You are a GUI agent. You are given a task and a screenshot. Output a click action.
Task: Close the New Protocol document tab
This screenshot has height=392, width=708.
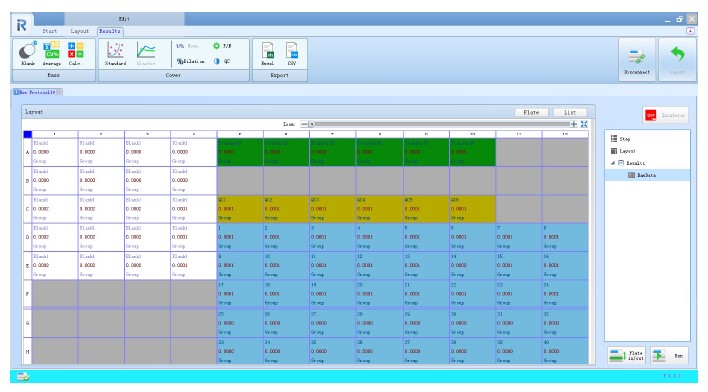pos(59,92)
